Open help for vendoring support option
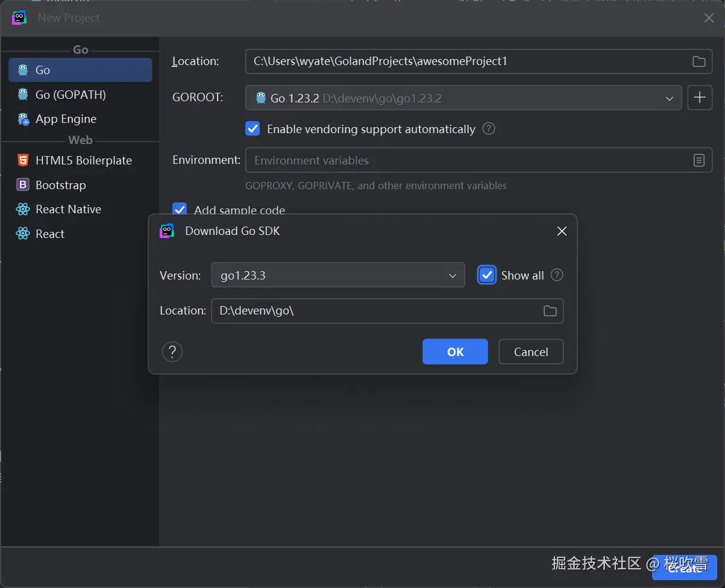Image resolution: width=725 pixels, height=588 pixels. point(489,129)
